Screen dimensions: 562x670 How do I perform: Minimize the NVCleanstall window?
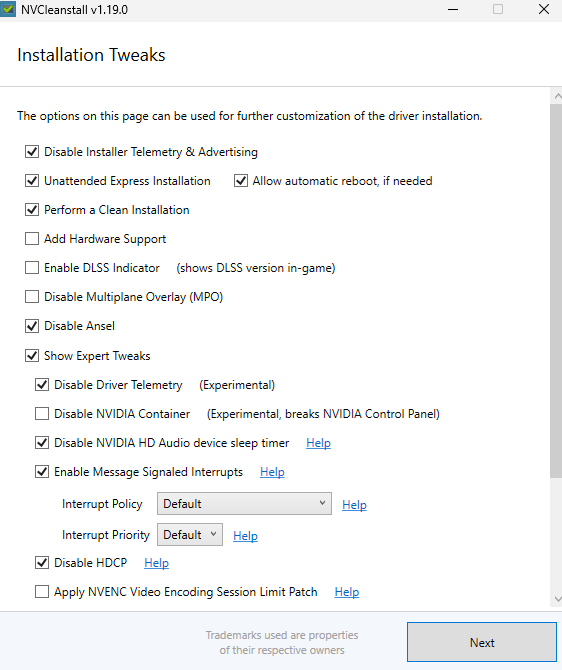(x=453, y=9)
